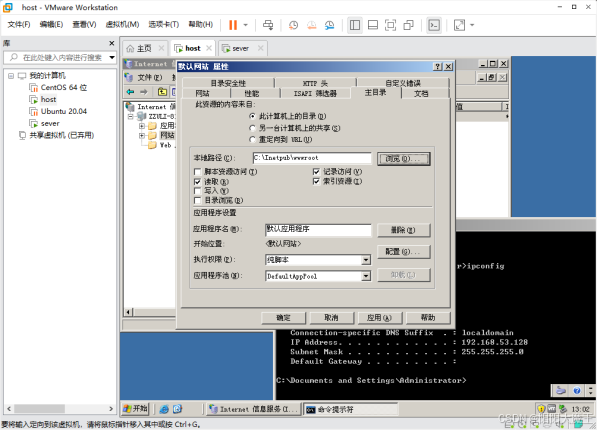Open the 性能 tab
Image resolution: width=597 pixels, height=430 pixels.
coord(251,93)
